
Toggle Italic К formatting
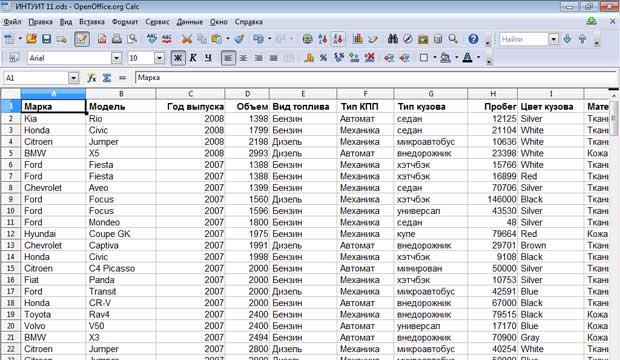point(193,58)
